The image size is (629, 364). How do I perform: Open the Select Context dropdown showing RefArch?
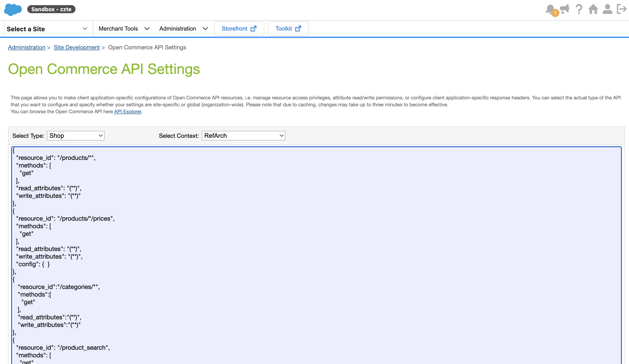coord(243,136)
